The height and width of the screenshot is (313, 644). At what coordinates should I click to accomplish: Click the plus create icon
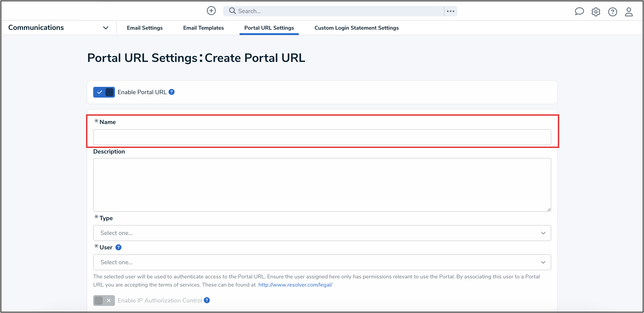point(211,11)
